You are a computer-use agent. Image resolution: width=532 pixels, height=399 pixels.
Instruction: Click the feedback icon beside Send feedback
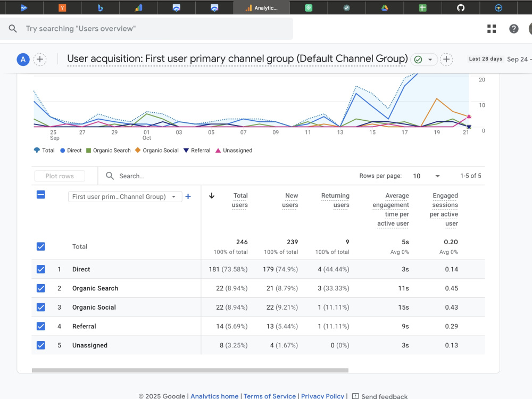point(355,396)
